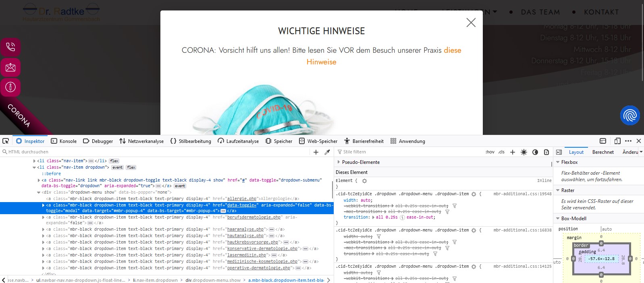Toggle dark color scheme simulation icon
The height and width of the screenshot is (283, 644).
pyautogui.click(x=535, y=152)
